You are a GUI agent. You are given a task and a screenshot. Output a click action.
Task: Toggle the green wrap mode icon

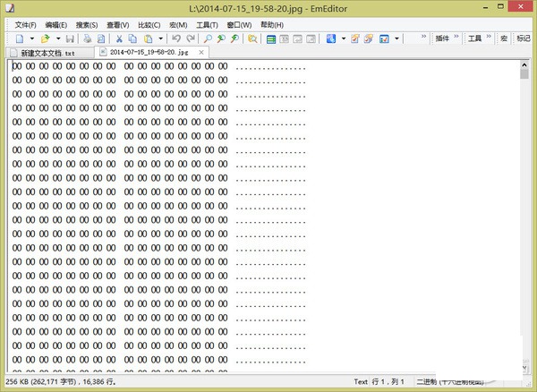(x=271, y=39)
